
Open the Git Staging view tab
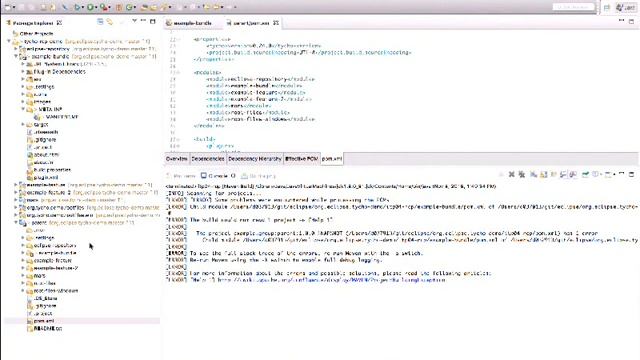259,176
